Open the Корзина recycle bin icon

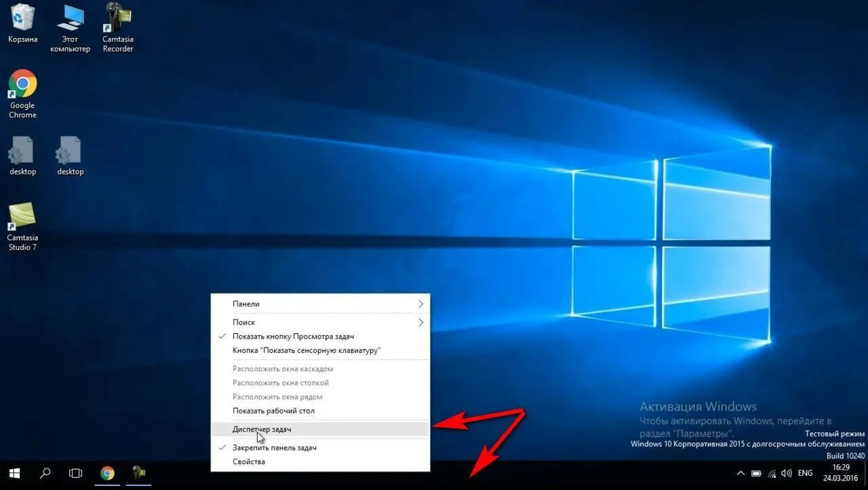click(22, 24)
